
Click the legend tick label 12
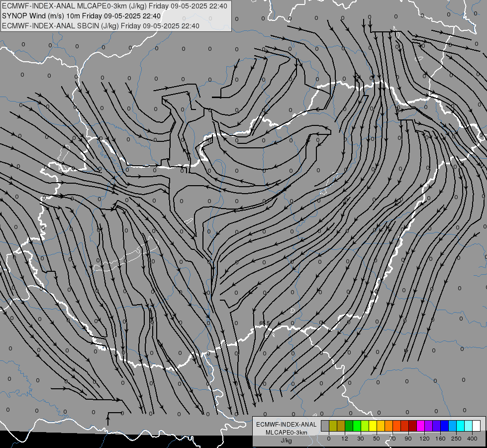click(344, 439)
